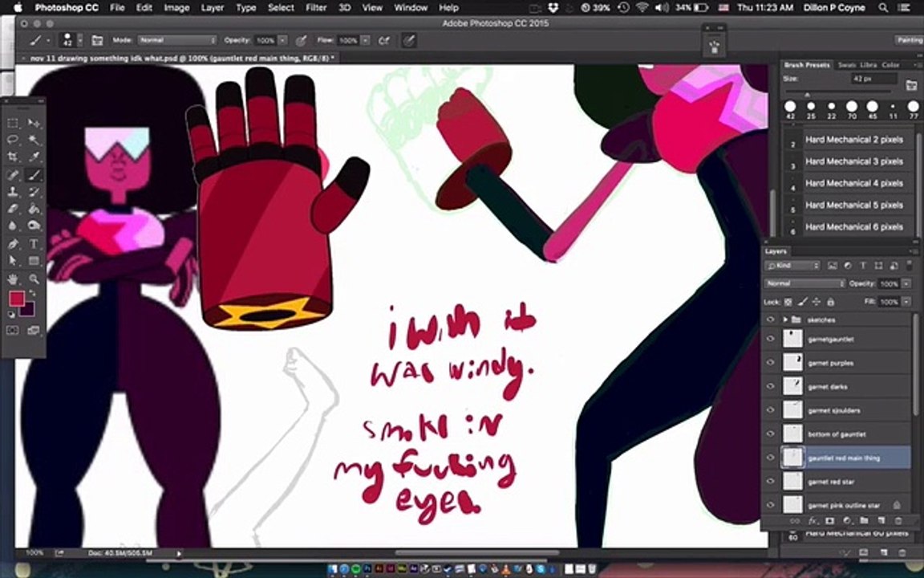Open the layer blend mode dropdown

pyautogui.click(x=804, y=283)
